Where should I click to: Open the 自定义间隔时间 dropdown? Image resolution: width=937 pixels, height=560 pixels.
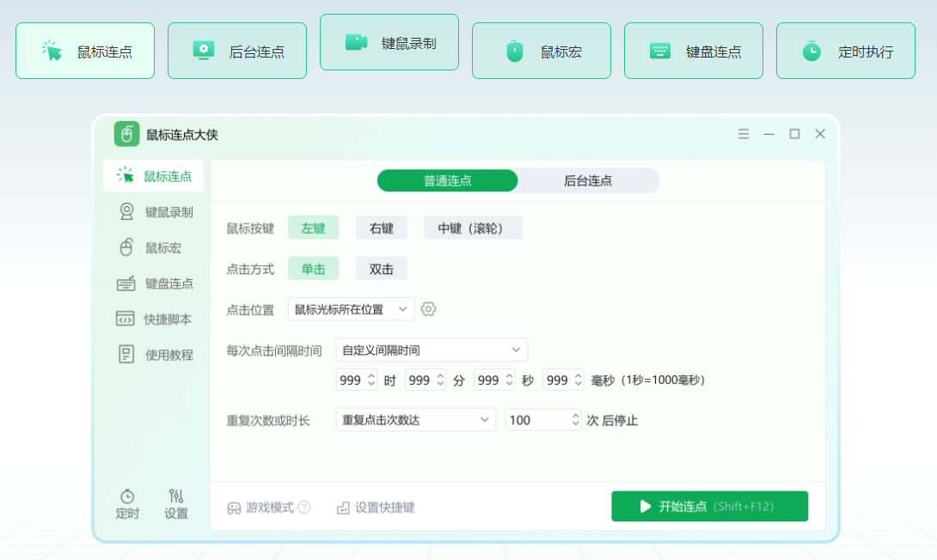tap(432, 350)
